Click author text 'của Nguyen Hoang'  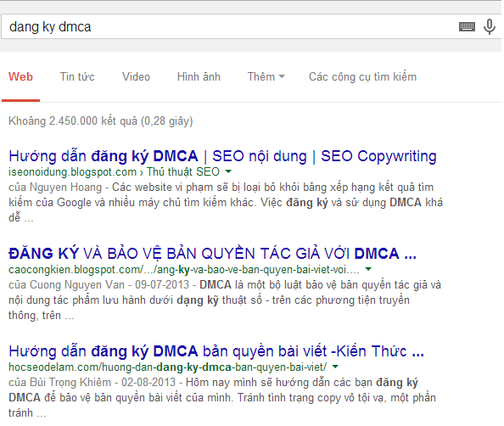coord(55,188)
